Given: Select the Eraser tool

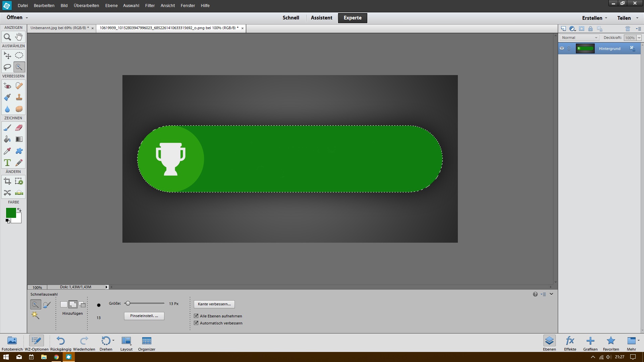Looking at the screenshot, I should pyautogui.click(x=19, y=128).
